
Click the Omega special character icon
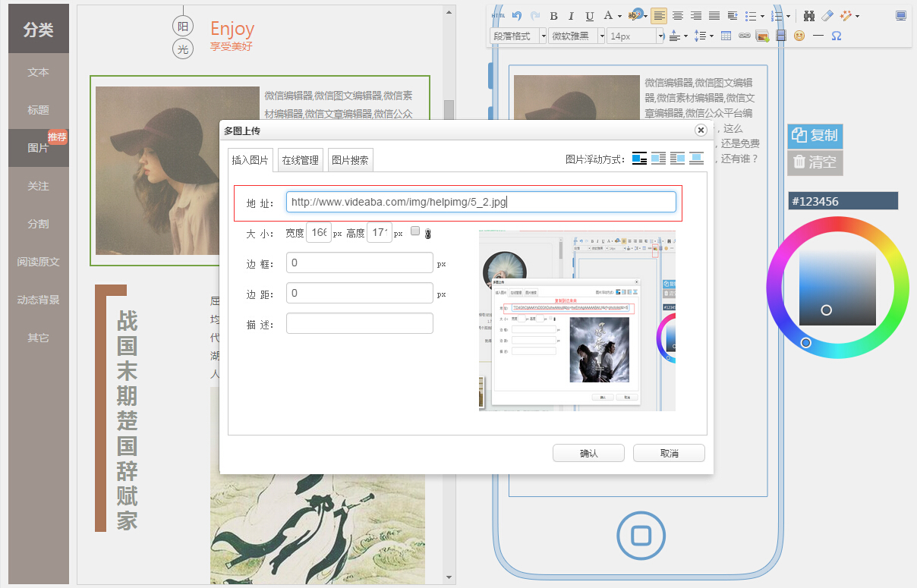coord(837,36)
